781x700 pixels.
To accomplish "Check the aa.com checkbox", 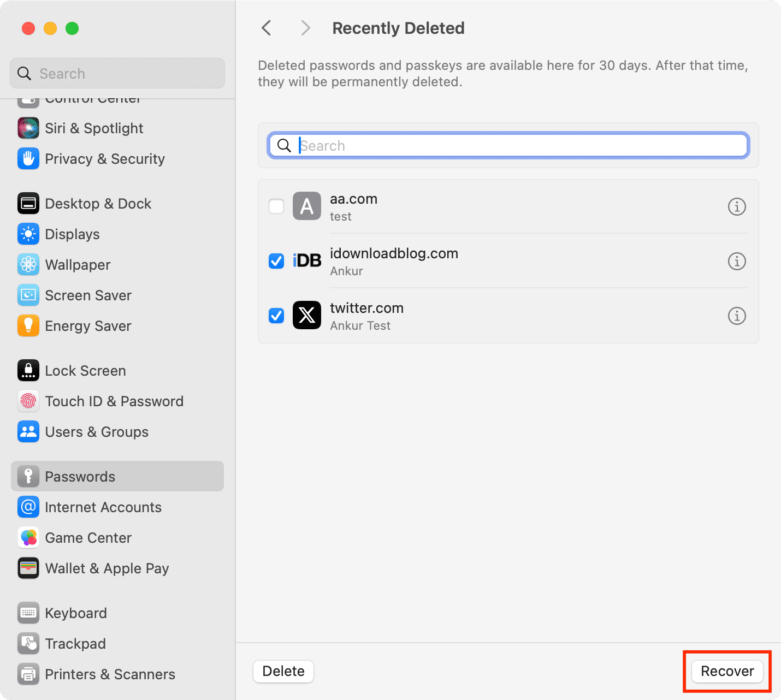I will [x=276, y=206].
